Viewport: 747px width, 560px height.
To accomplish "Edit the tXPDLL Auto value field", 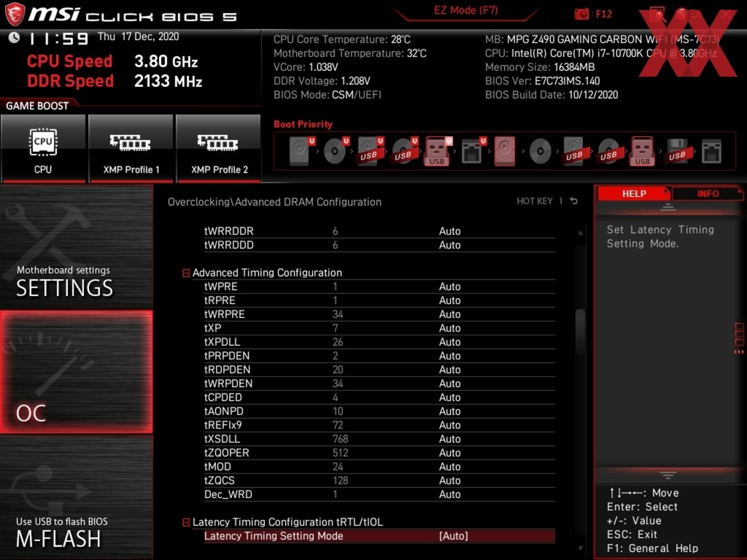I will (x=450, y=342).
